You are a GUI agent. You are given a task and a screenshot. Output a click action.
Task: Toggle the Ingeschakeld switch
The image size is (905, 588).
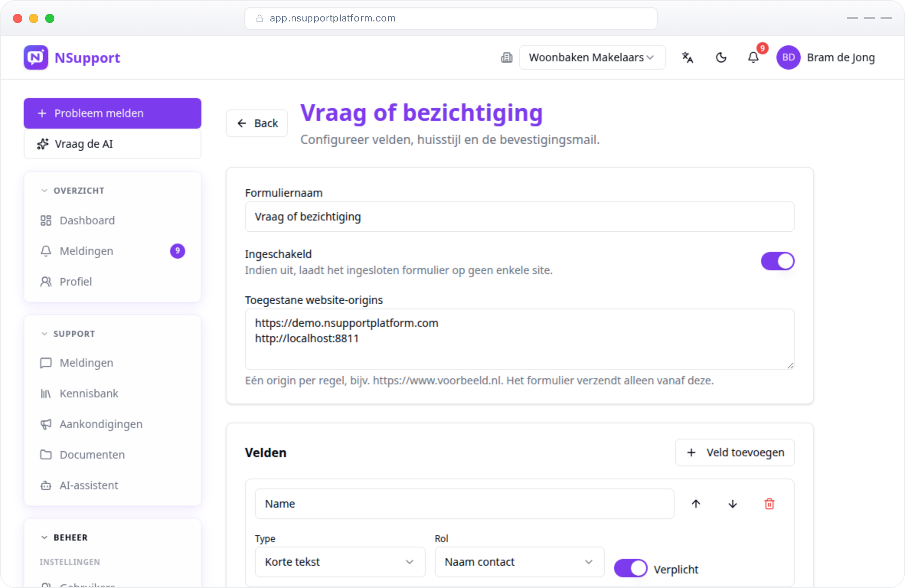point(778,261)
